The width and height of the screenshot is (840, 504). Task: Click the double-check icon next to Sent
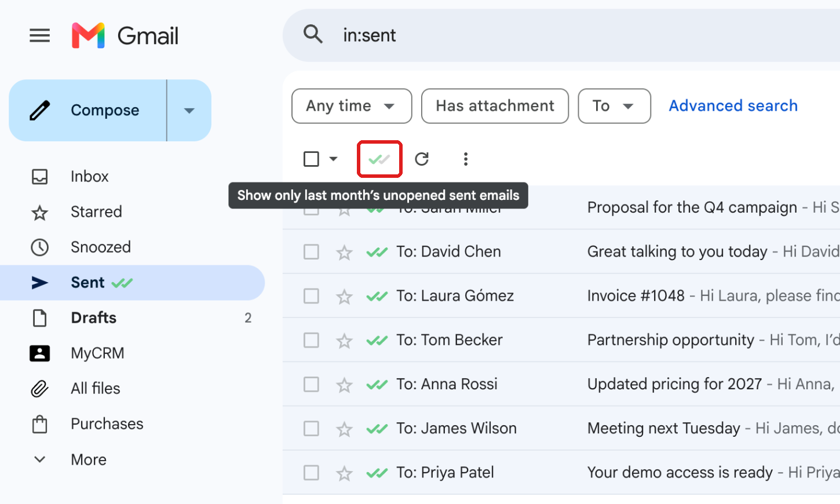point(122,283)
